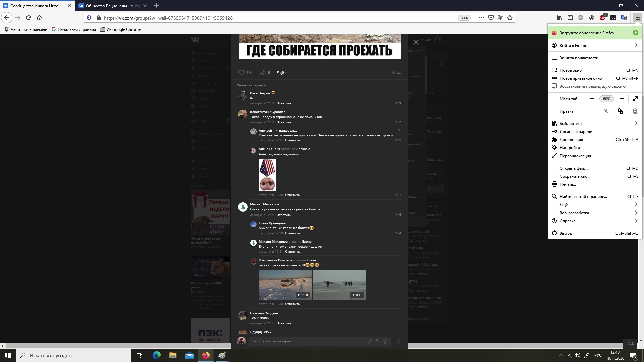Click Ответить under Константин Журавлёв's comment
The width and height of the screenshot is (644, 362).
point(284,122)
